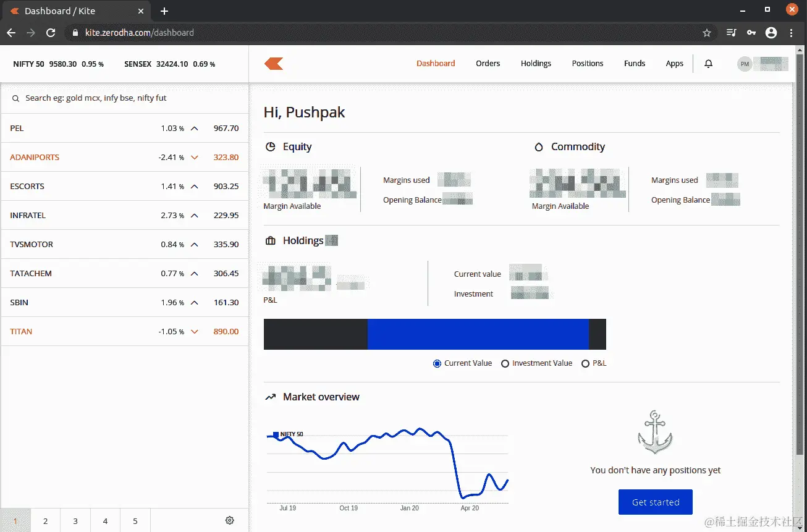Open the PM user avatar menu

tap(745, 64)
